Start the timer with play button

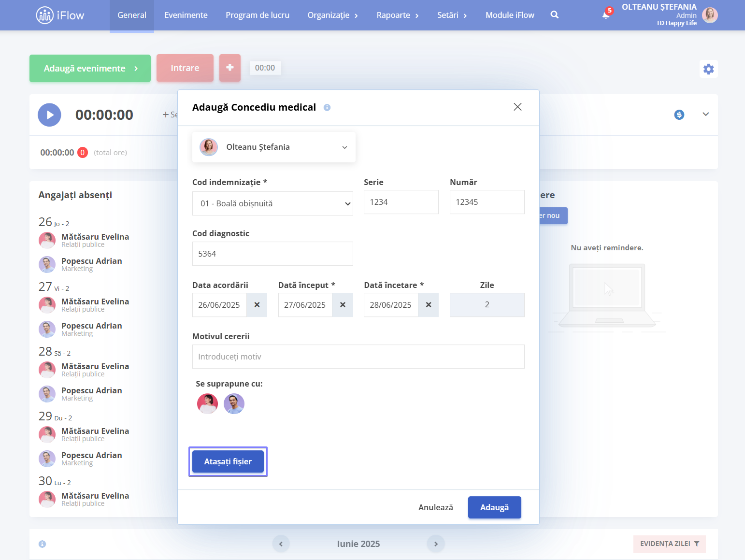(49, 115)
